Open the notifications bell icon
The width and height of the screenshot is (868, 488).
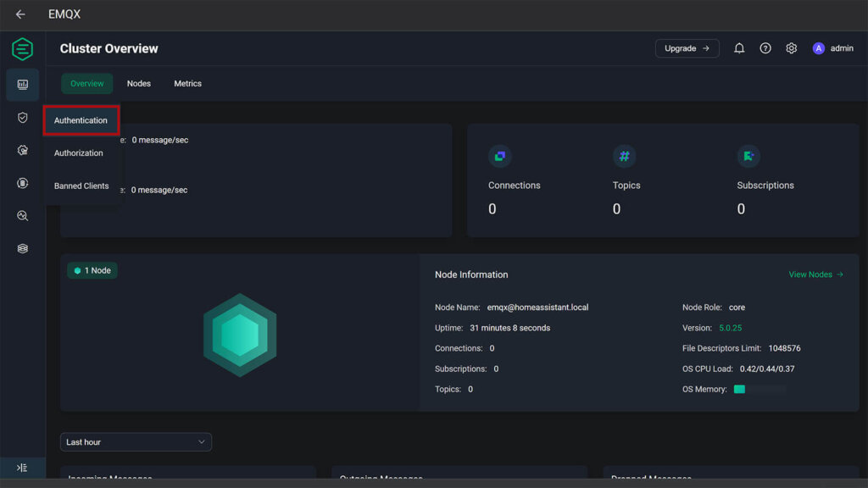(739, 48)
